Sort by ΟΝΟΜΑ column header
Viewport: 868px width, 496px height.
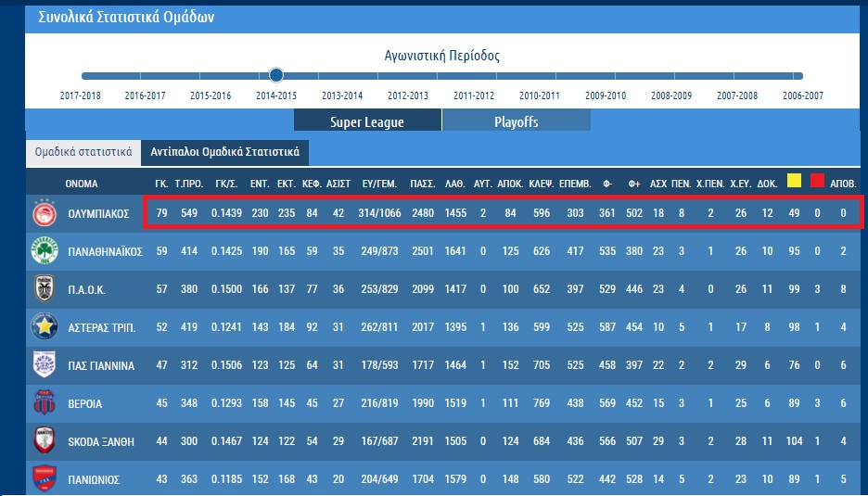tap(82, 184)
